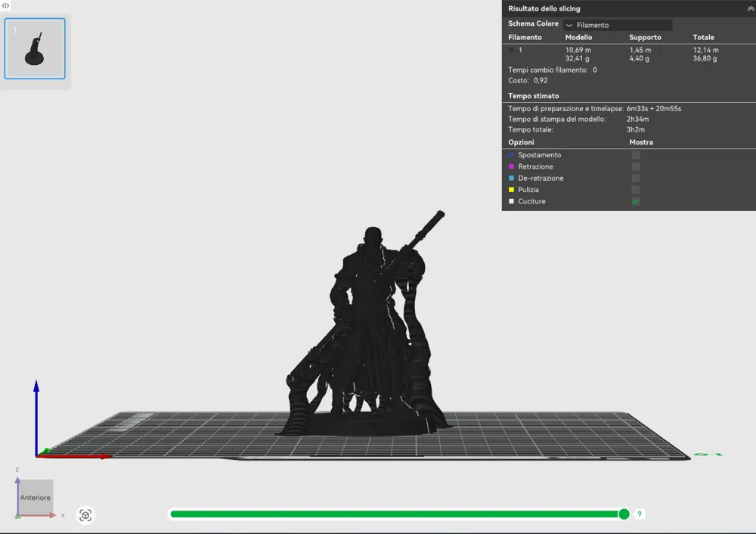Open the Schema Colore Filamento dropdown
756x534 pixels.
click(x=617, y=25)
